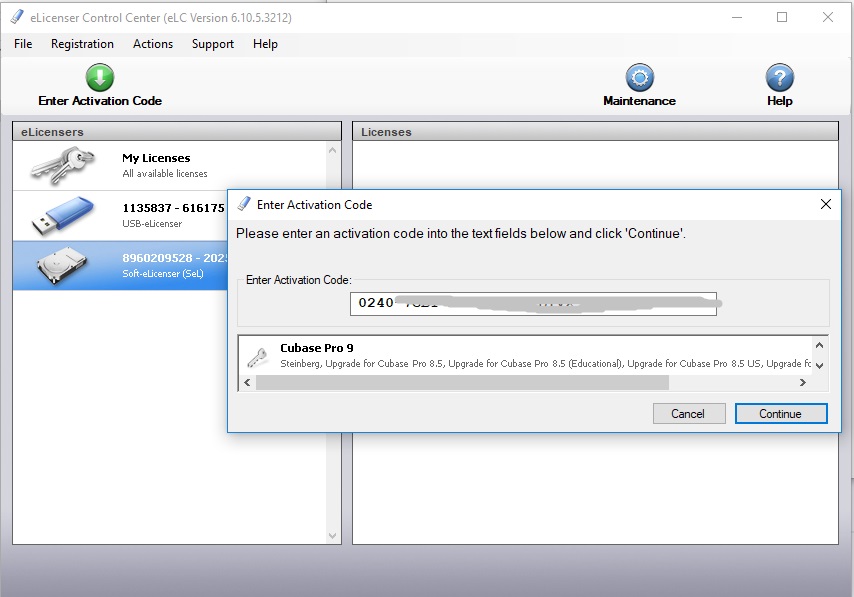
Task: Select the Soft-eLicenser hard drive icon
Action: [62, 265]
